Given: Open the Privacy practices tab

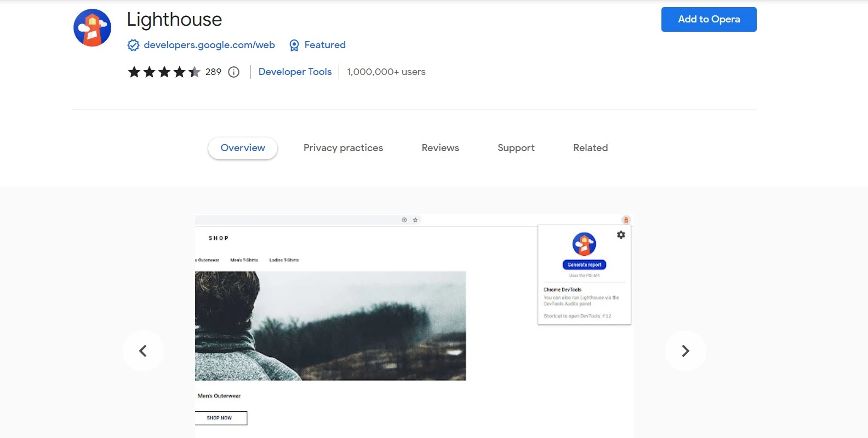Looking at the screenshot, I should point(343,148).
